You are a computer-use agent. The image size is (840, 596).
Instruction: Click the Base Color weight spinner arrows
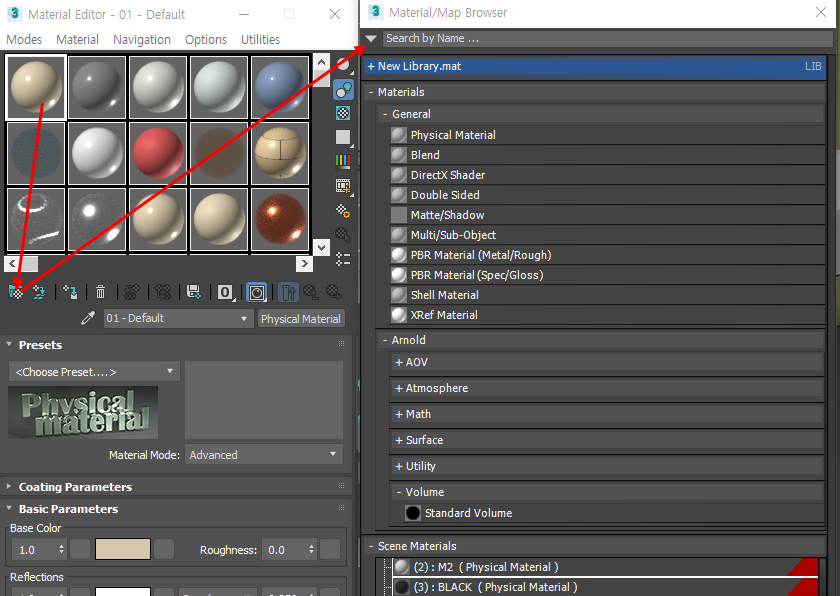(x=62, y=549)
